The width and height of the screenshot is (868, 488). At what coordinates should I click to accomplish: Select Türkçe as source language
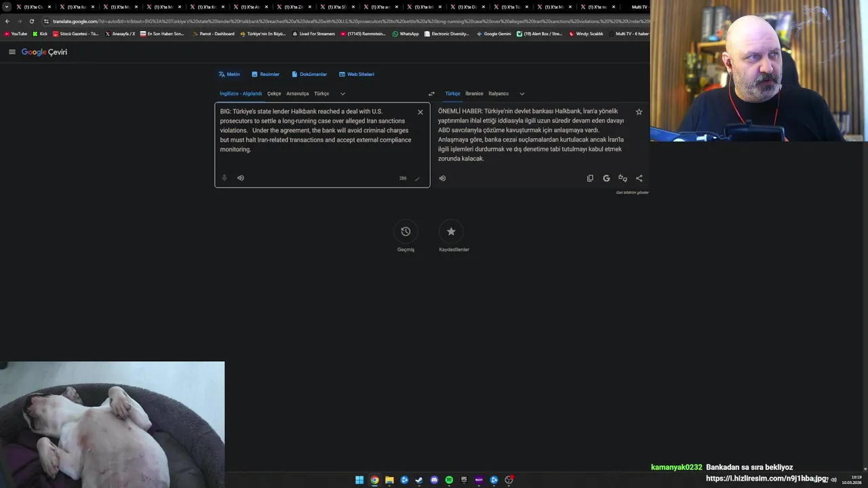pos(321,94)
